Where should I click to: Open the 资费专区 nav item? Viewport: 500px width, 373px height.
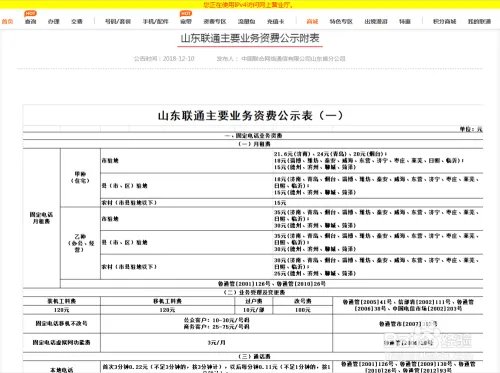pyautogui.click(x=215, y=21)
